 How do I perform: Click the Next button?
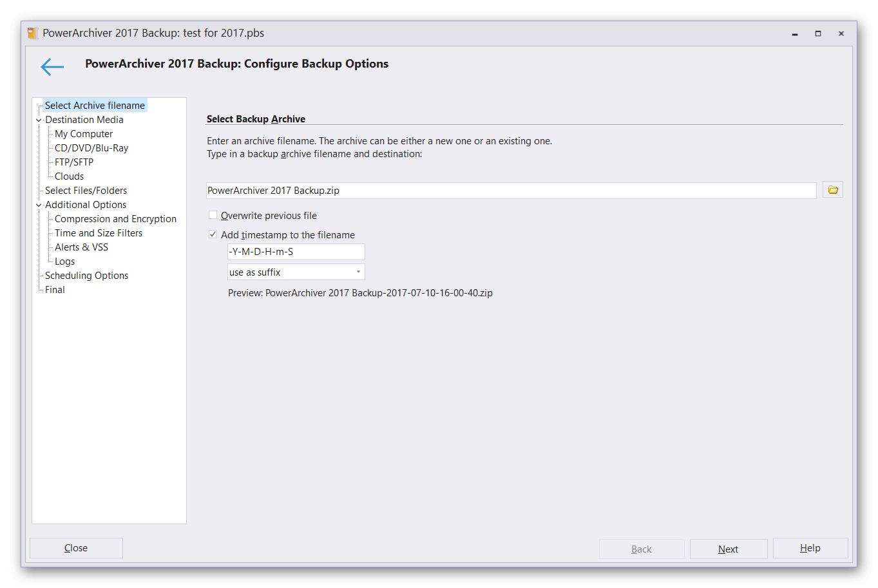click(x=728, y=549)
